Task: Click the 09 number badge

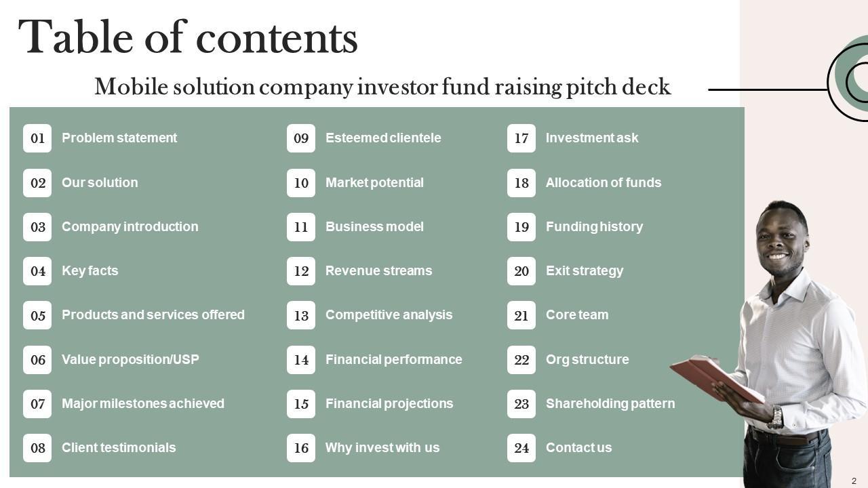Action: tap(301, 138)
